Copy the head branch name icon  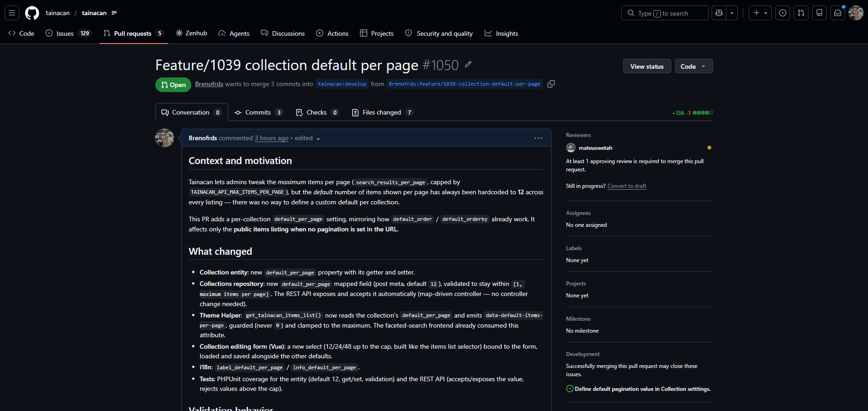(x=551, y=84)
